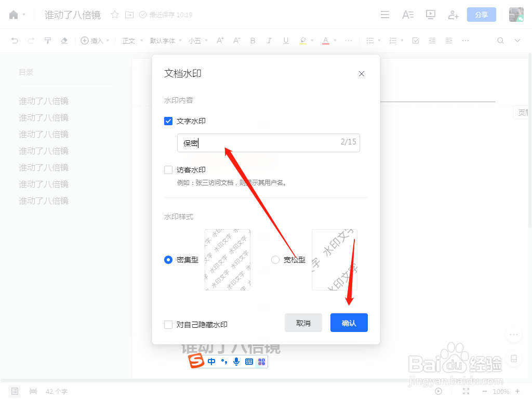Open the highlight color dropdown arrow
The image size is (532, 399).
312,41
